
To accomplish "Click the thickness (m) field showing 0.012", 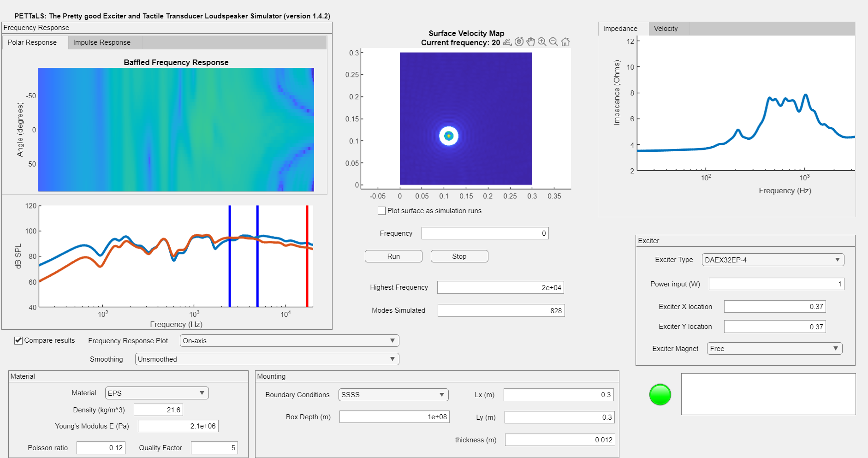I will [x=560, y=440].
